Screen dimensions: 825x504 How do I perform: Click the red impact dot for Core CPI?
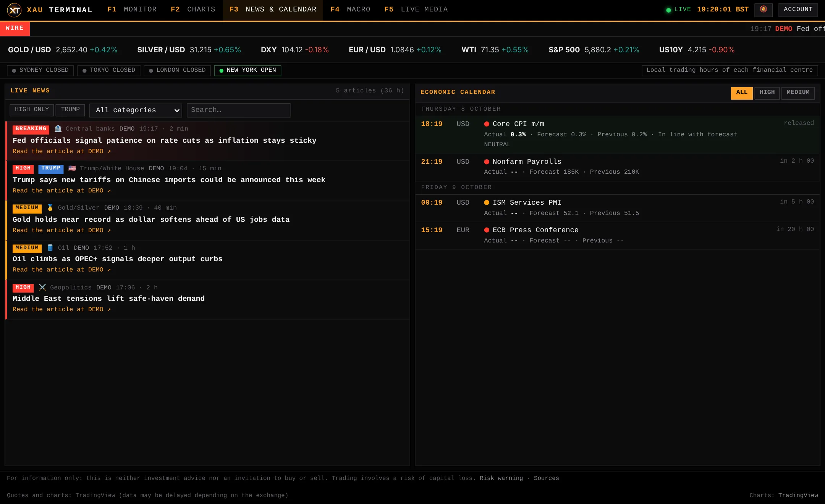487,124
